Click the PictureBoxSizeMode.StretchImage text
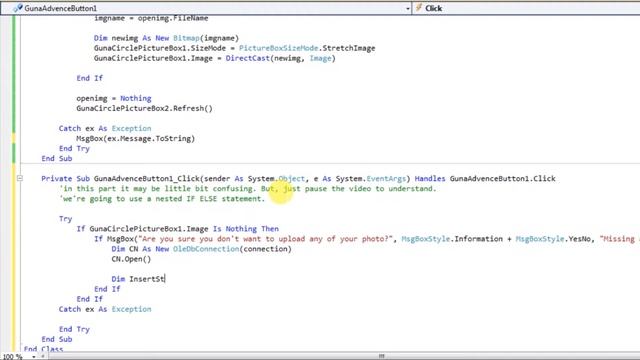This screenshot has width=640, height=360. pos(307,48)
